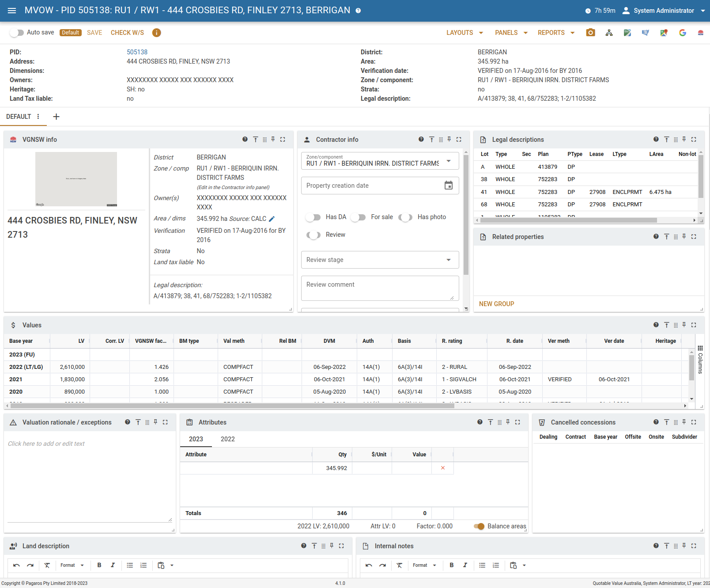The height and width of the screenshot is (588, 710).
Task: Toggle the Review switch
Action: click(313, 235)
